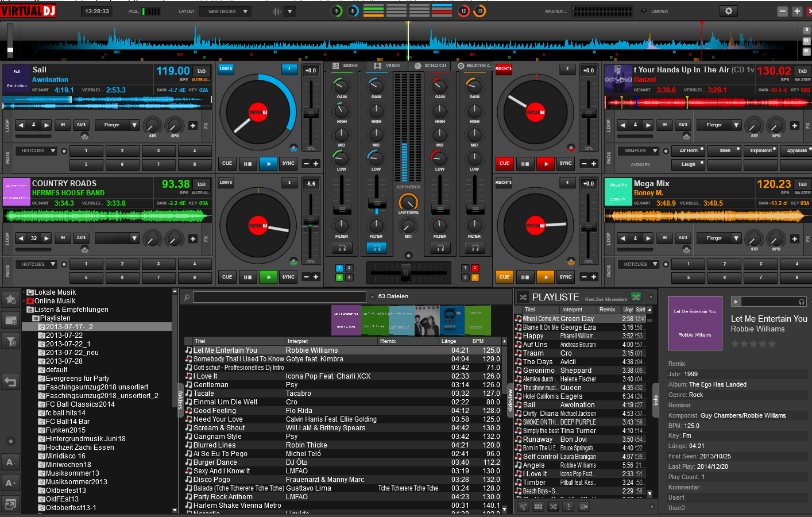
Task: Play preview of Let Me Entertain You
Action: pyautogui.click(x=736, y=302)
